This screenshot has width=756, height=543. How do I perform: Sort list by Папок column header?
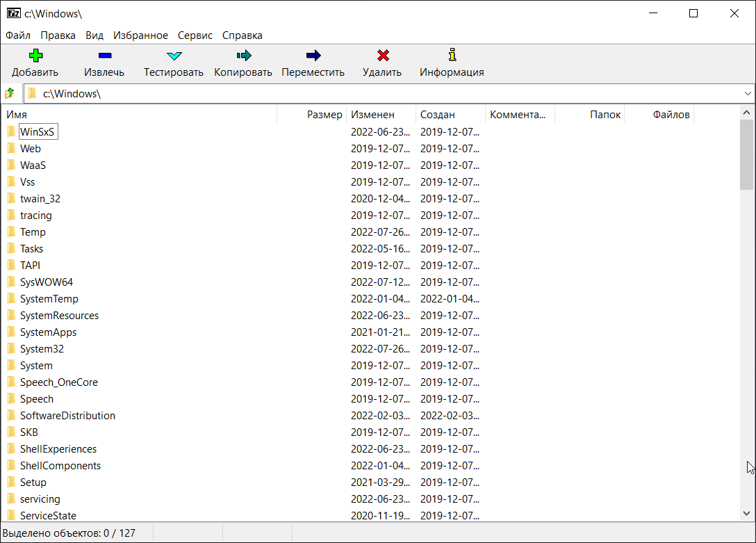pyautogui.click(x=590, y=114)
